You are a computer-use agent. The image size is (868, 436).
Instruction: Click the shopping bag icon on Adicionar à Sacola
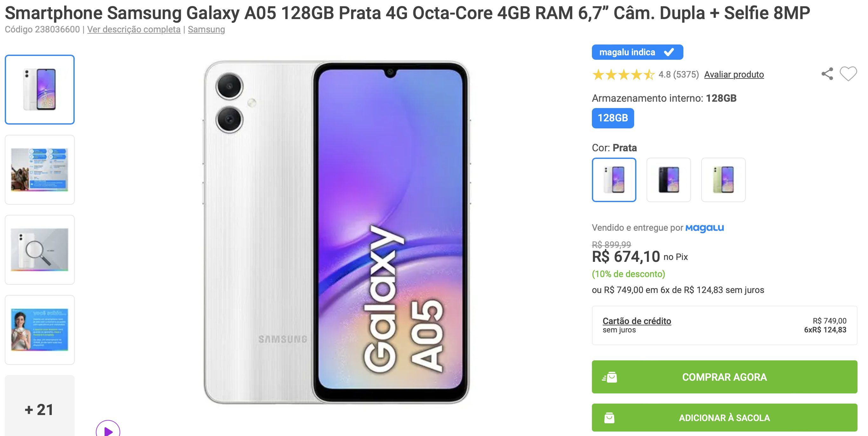(x=609, y=418)
